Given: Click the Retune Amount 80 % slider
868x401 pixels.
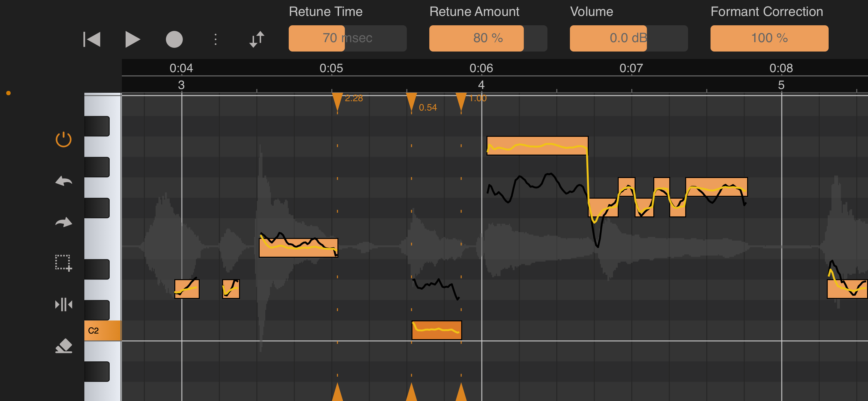Looking at the screenshot, I should (x=488, y=38).
